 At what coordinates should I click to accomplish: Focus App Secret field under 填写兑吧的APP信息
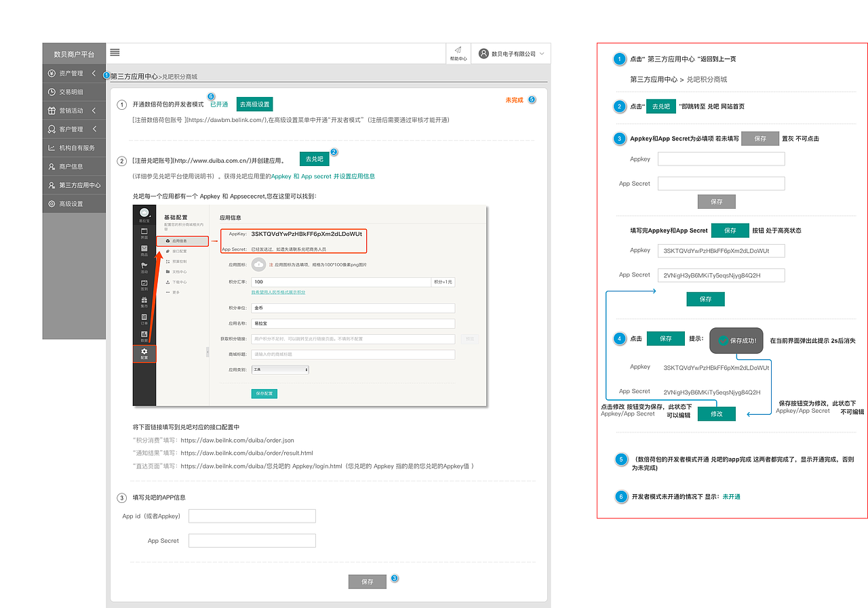[x=252, y=541]
